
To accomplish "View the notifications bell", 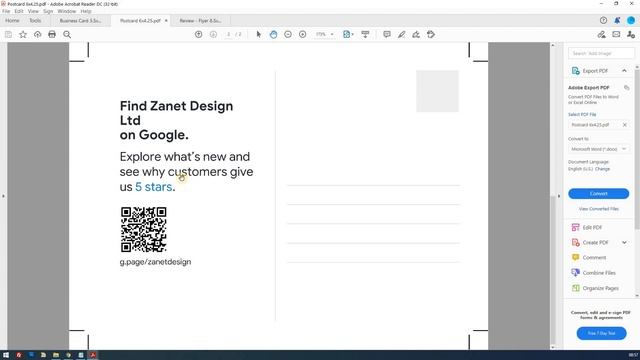I will point(617,20).
